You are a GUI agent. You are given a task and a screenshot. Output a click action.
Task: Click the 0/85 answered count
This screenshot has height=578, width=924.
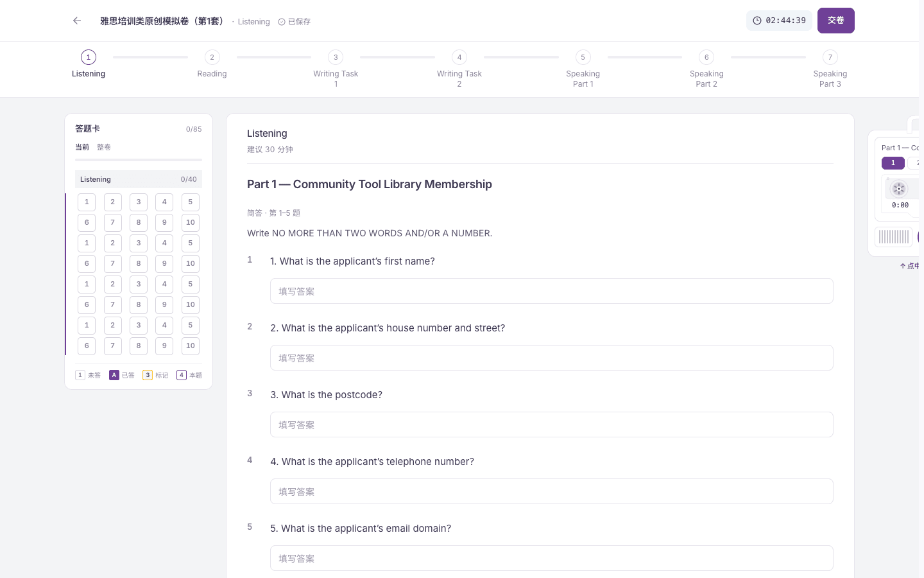pos(194,129)
